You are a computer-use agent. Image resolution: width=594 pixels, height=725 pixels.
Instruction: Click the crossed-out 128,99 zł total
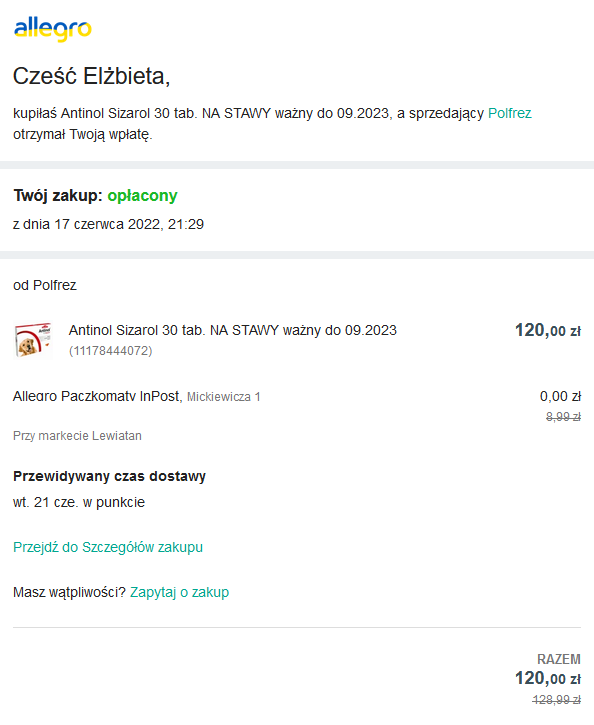557,700
